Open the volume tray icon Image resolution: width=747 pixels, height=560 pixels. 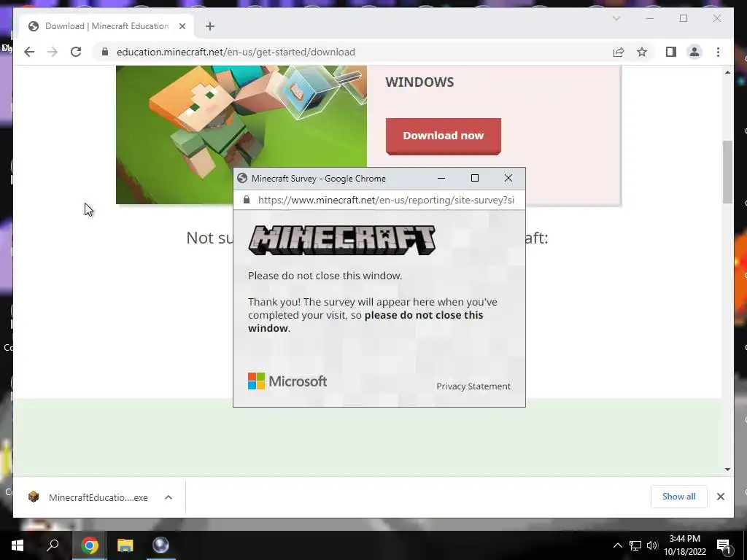(x=652, y=545)
